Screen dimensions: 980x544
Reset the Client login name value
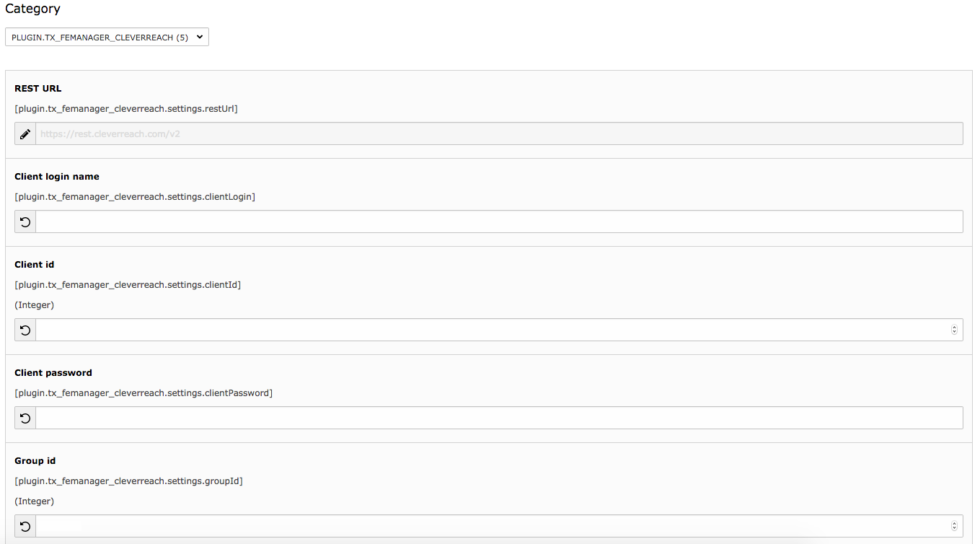click(25, 221)
